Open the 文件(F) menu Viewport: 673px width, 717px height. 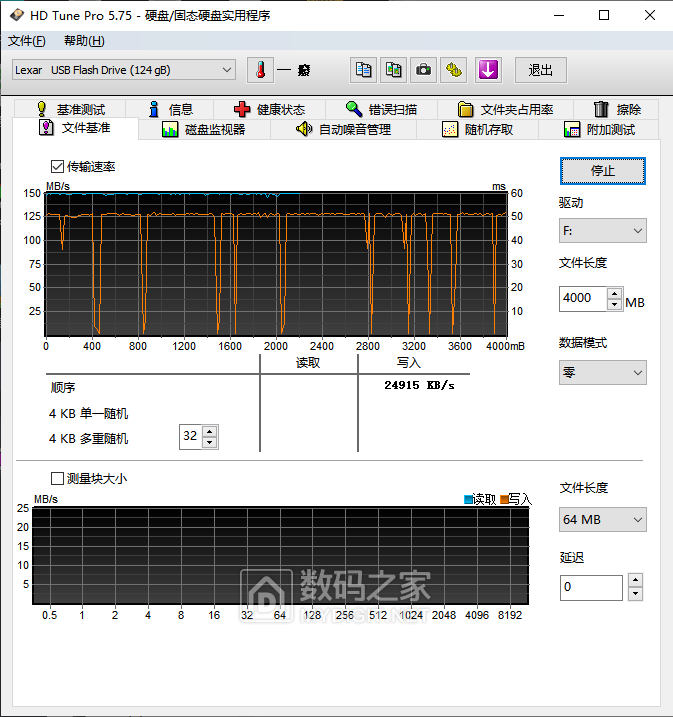(27, 41)
